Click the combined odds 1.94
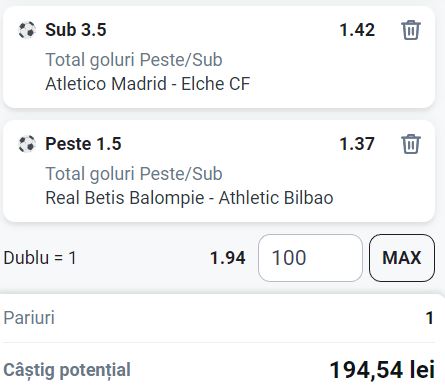Viewport: 445px width, 390px height. [x=228, y=258]
